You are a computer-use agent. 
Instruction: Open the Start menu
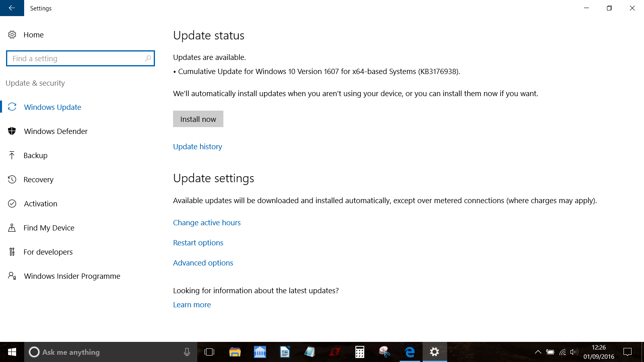[x=12, y=352]
